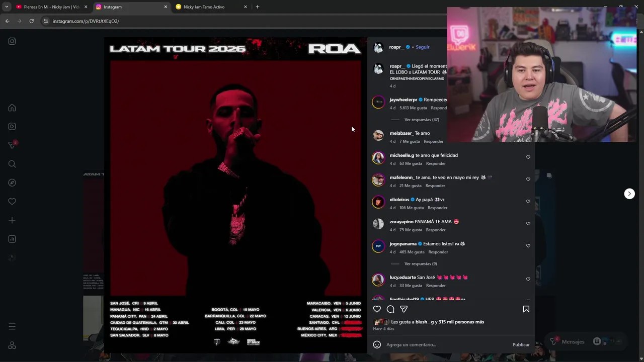Open the search magnifier in the sidebar
Image resolution: width=644 pixels, height=362 pixels.
(x=12, y=164)
